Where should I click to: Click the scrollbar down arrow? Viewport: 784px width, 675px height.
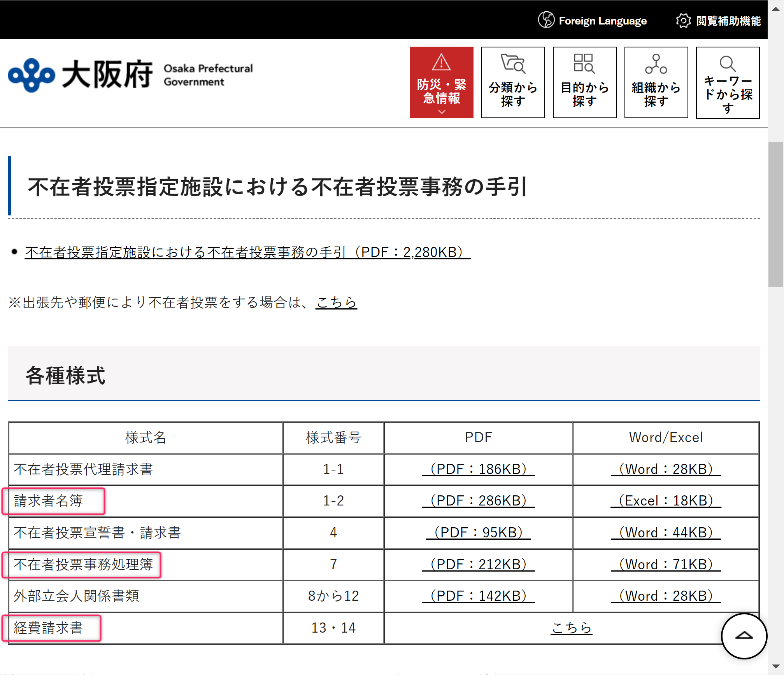click(x=775, y=666)
